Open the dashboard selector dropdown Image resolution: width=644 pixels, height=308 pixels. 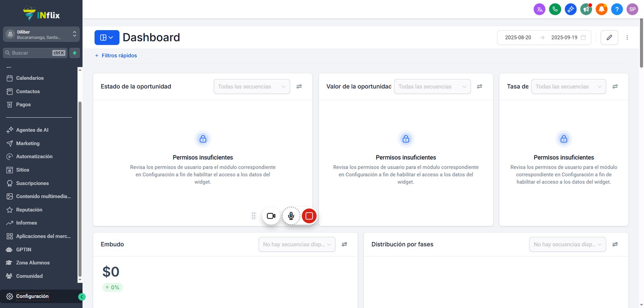[x=107, y=37]
